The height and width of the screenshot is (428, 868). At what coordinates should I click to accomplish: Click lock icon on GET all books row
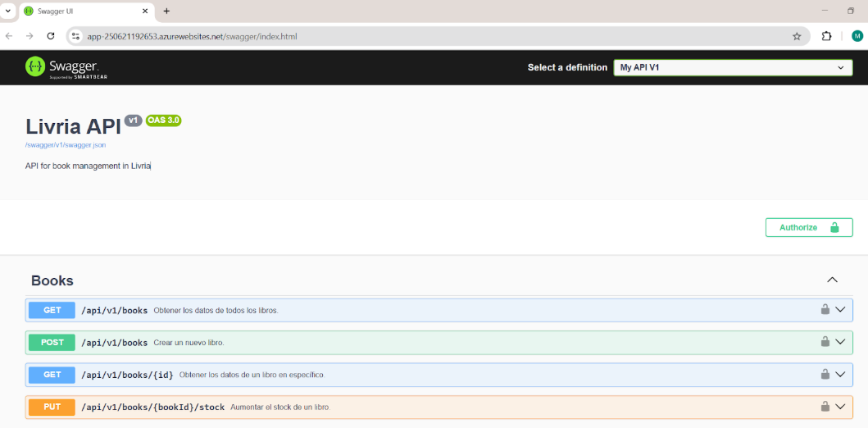825,309
